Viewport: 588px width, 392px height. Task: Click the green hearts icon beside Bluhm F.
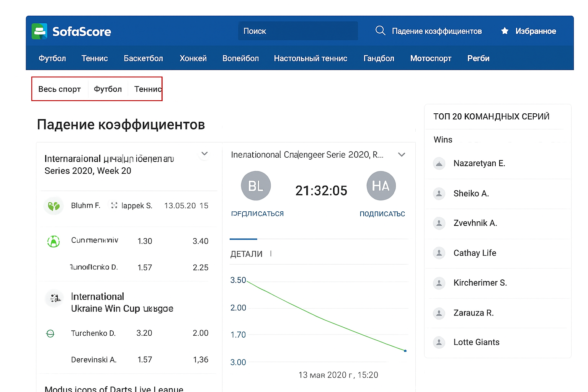pos(54,206)
